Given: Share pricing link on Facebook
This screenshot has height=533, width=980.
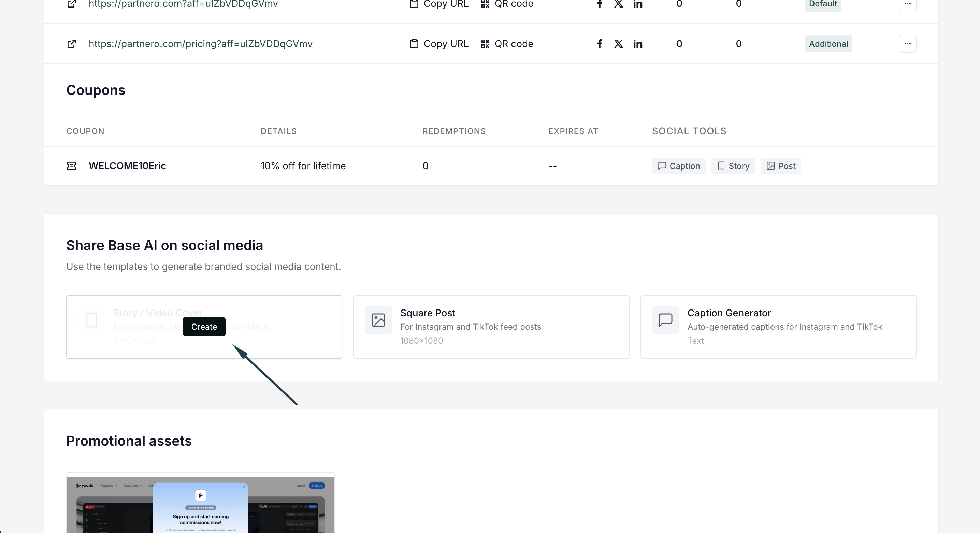Looking at the screenshot, I should (x=599, y=44).
